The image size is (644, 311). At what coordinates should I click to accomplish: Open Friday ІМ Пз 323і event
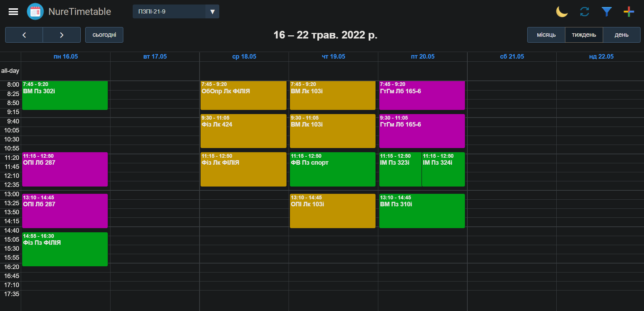pos(400,169)
